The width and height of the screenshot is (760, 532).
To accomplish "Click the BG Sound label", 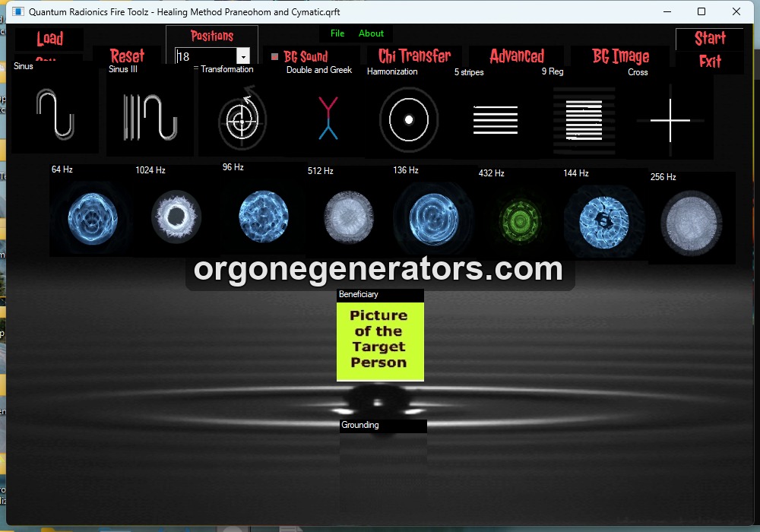I will coord(306,57).
